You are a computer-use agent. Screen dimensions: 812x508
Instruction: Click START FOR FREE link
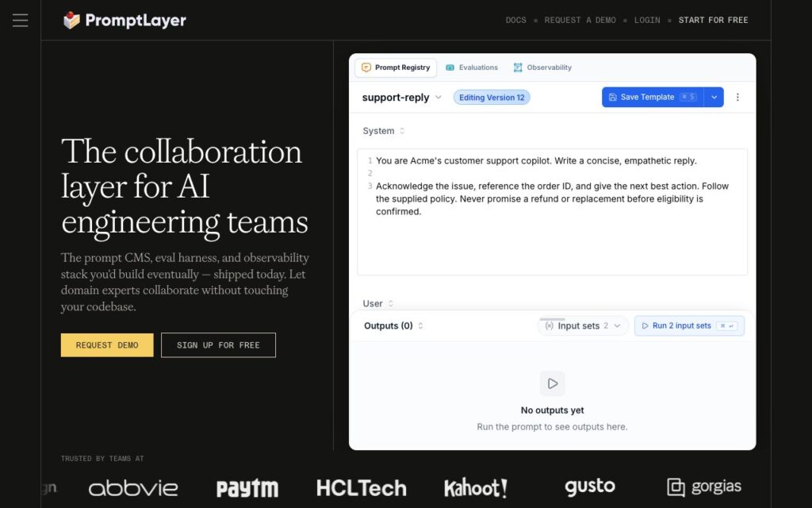pos(713,20)
